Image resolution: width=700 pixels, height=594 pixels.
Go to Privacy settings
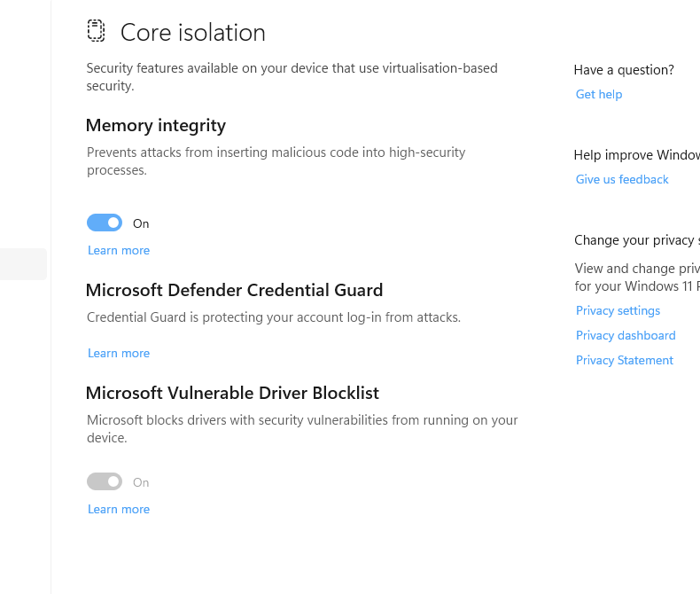pyautogui.click(x=618, y=311)
